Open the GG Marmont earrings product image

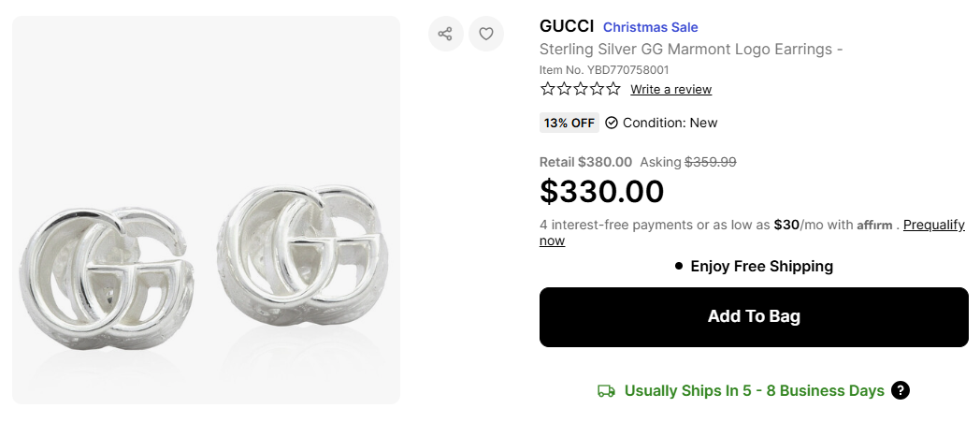pyautogui.click(x=206, y=211)
